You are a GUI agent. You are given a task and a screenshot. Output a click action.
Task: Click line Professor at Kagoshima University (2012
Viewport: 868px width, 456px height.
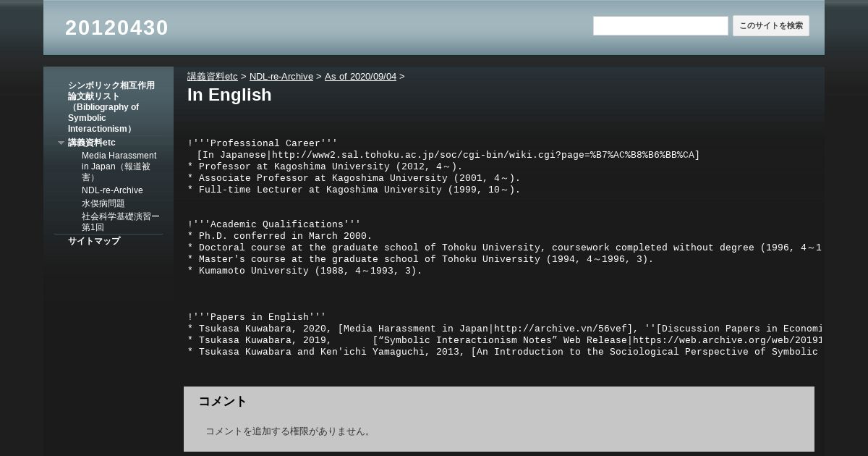(x=325, y=166)
